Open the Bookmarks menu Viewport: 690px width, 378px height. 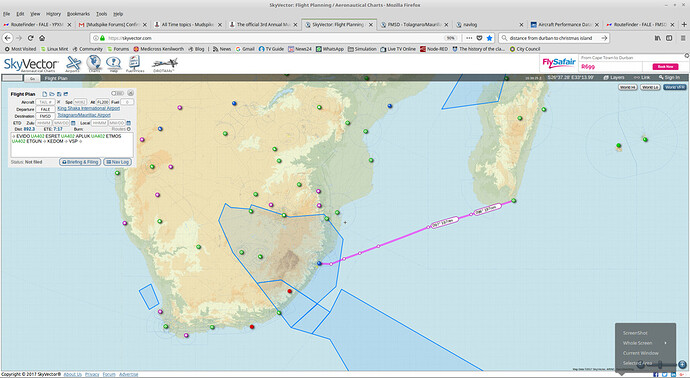pyautogui.click(x=78, y=14)
